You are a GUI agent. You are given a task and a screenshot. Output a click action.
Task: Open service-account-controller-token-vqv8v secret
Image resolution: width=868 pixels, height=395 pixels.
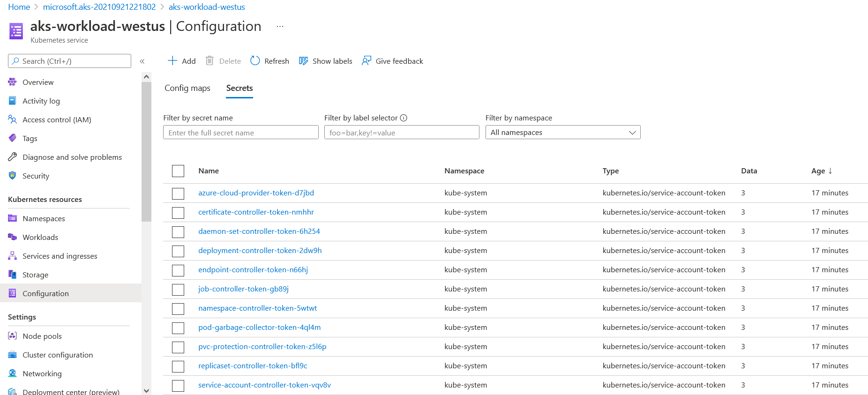[x=264, y=385]
